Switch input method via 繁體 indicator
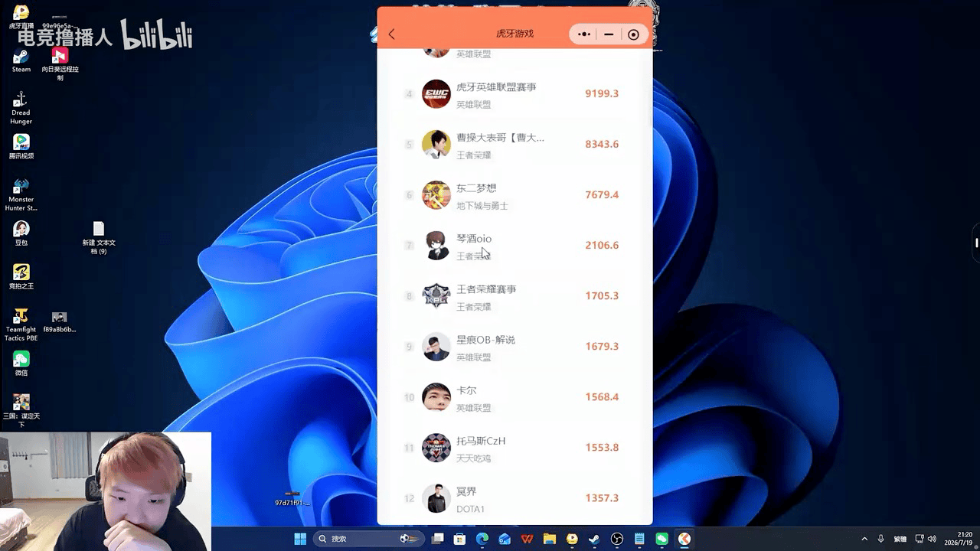980x551 pixels. point(900,539)
